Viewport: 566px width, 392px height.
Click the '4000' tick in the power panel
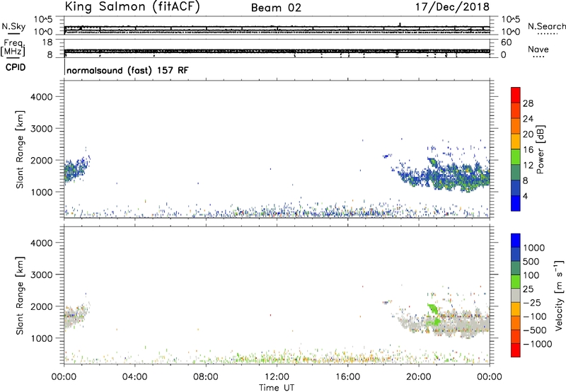(x=42, y=97)
